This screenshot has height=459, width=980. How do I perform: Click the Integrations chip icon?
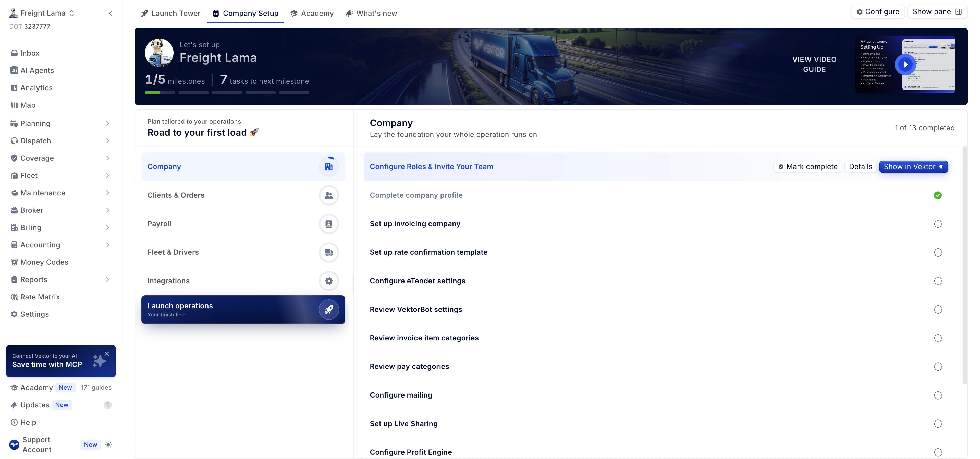coord(329,281)
